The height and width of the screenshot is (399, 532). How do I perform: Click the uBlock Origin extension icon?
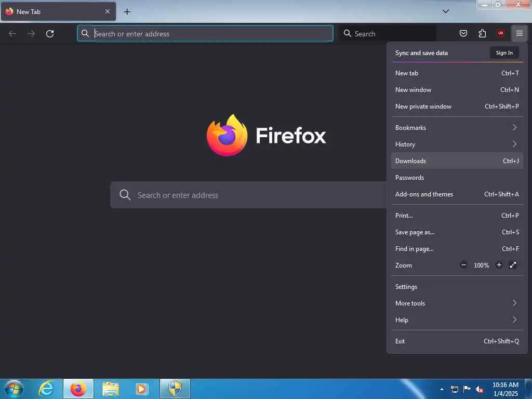point(500,33)
